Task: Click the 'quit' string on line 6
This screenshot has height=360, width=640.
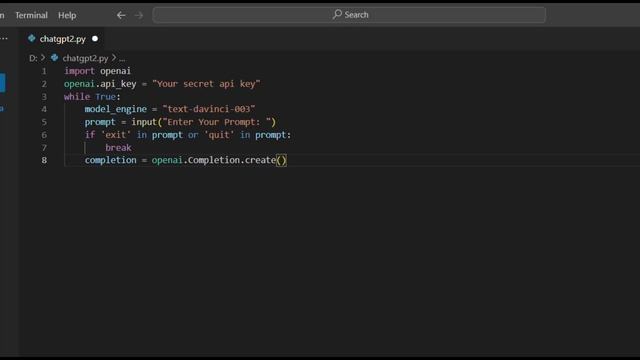Action: point(219,135)
